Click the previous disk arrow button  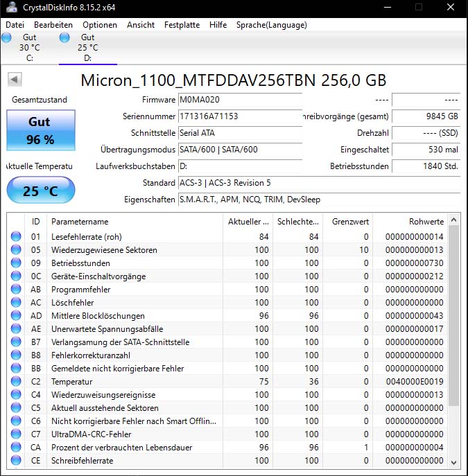15,80
